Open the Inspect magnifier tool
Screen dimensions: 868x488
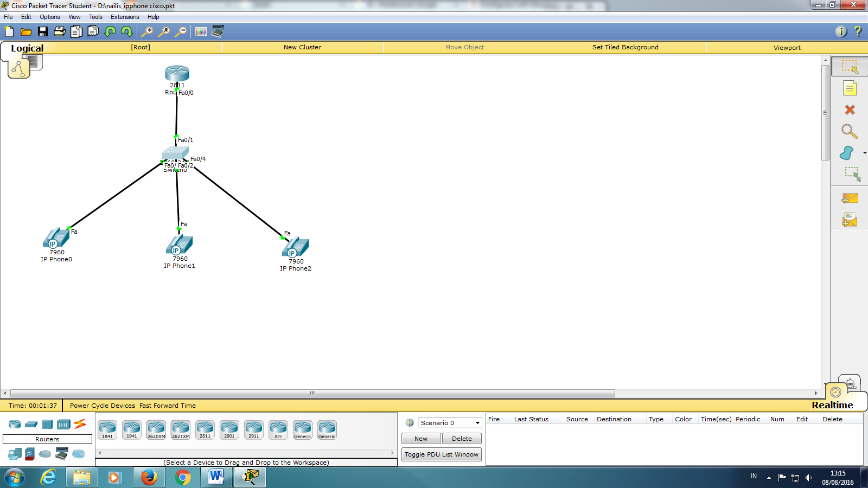(x=849, y=131)
